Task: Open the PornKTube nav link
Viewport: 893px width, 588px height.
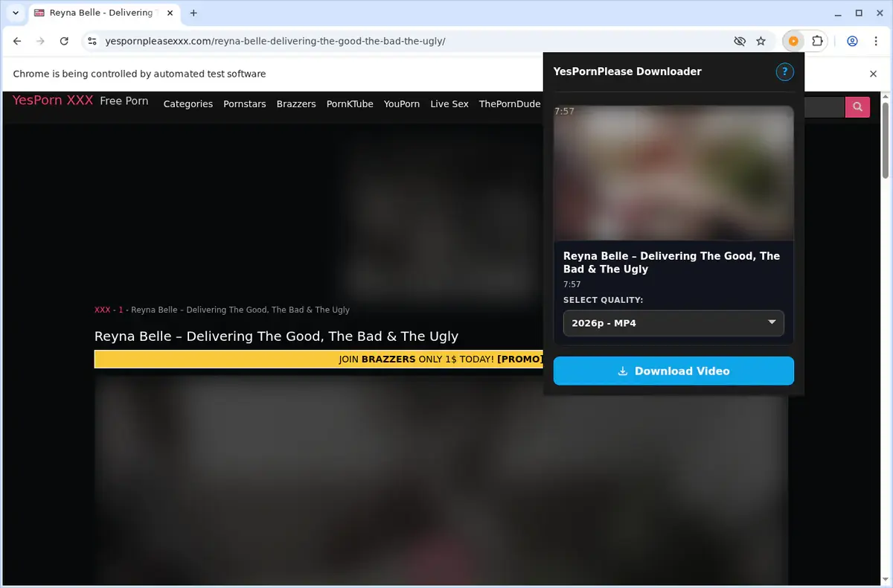Action: tap(350, 104)
